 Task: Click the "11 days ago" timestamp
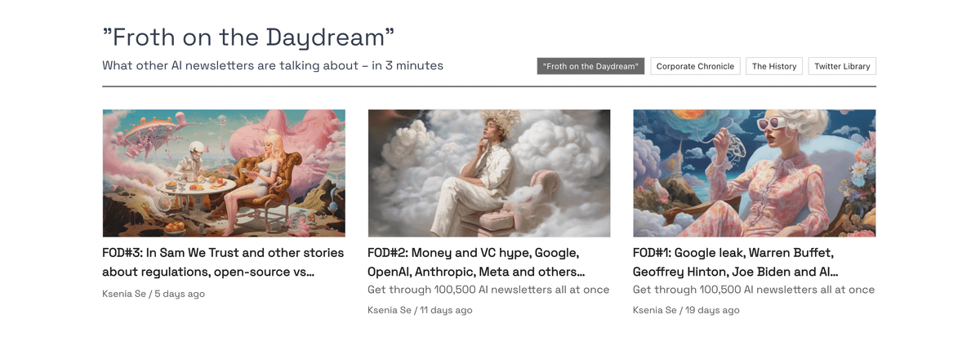pyautogui.click(x=446, y=310)
